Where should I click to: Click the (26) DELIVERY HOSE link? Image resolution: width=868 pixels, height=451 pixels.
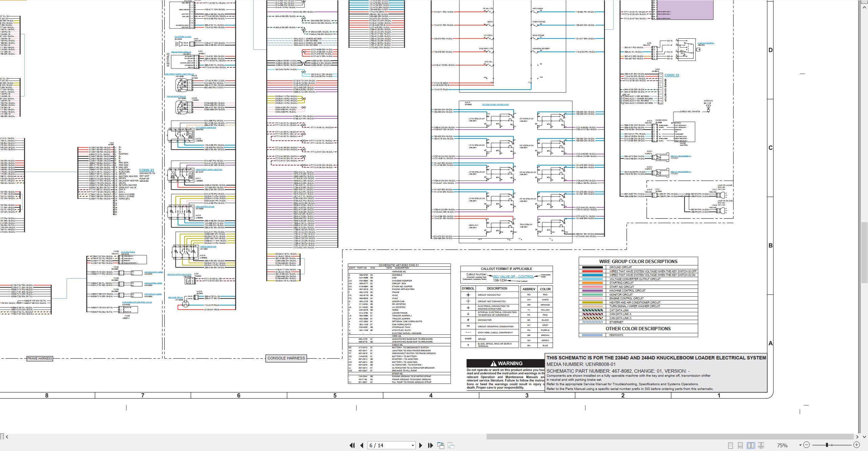click(x=154, y=272)
